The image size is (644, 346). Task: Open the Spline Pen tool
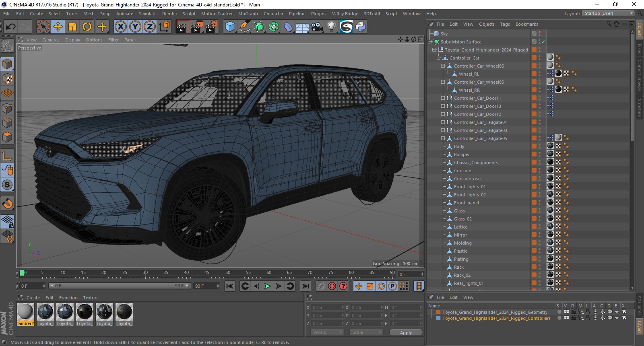(x=244, y=27)
